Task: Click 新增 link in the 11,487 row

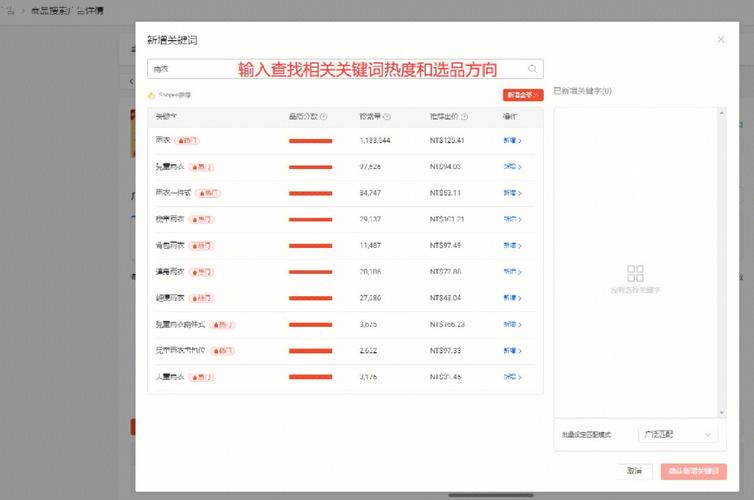Action: 512,246
